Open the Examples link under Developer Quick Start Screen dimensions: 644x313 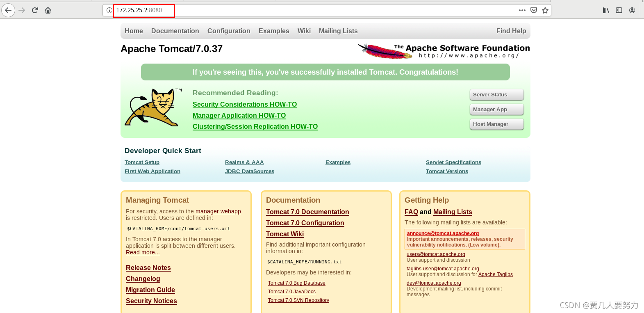click(338, 162)
